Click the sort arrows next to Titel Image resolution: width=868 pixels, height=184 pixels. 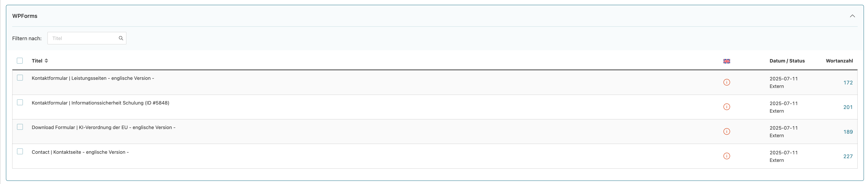click(x=47, y=61)
